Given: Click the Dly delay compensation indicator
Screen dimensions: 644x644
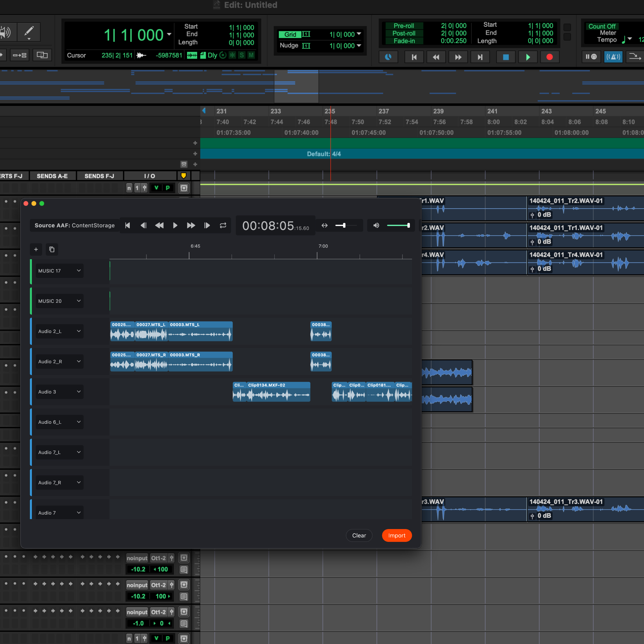Looking at the screenshot, I should 212,55.
